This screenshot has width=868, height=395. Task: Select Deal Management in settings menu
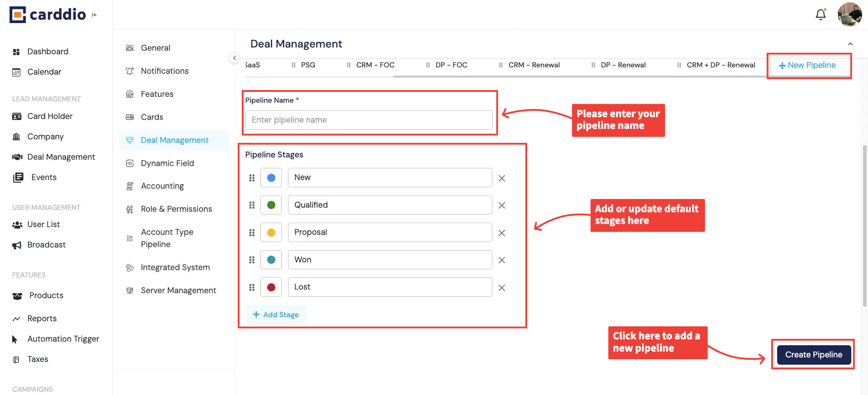175,140
